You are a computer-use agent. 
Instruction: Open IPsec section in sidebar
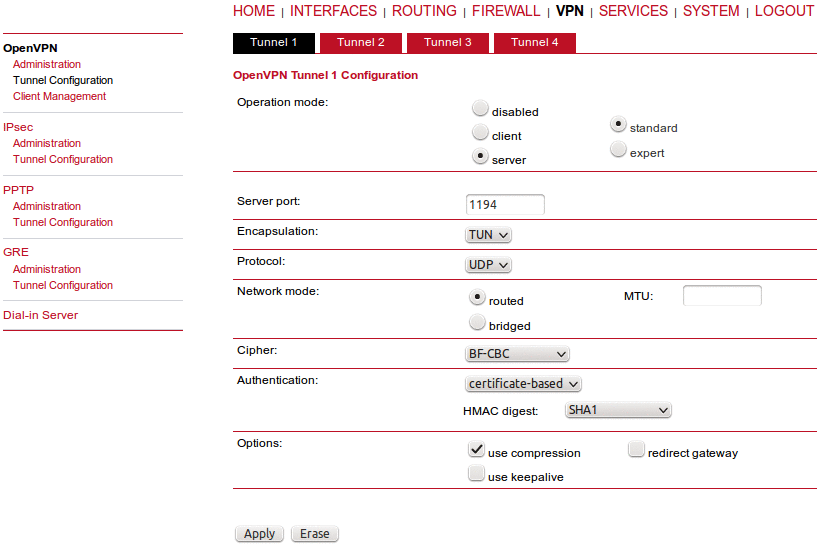[x=18, y=127]
